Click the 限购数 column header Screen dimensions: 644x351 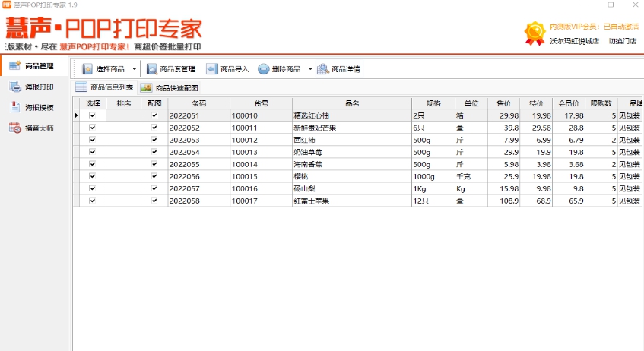[601, 103]
